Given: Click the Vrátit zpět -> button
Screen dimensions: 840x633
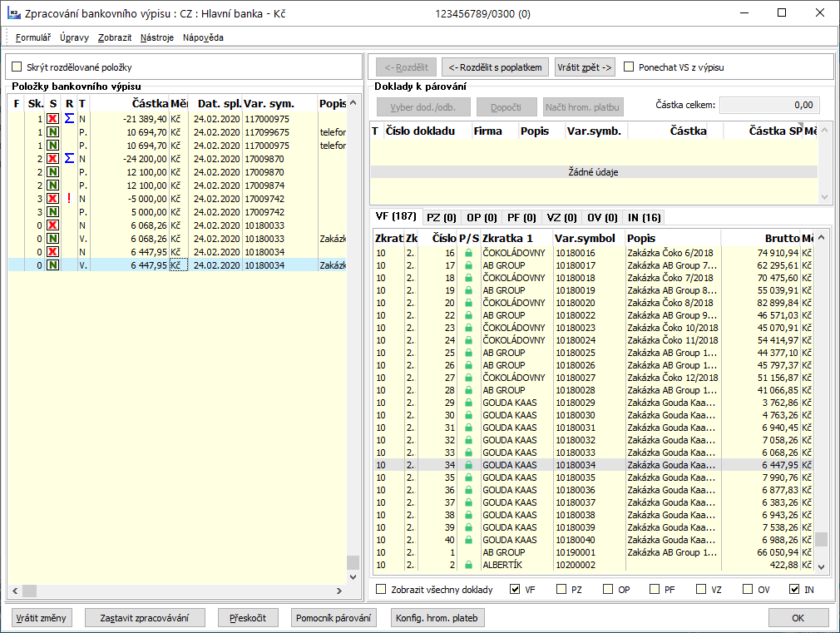Looking at the screenshot, I should click(585, 67).
